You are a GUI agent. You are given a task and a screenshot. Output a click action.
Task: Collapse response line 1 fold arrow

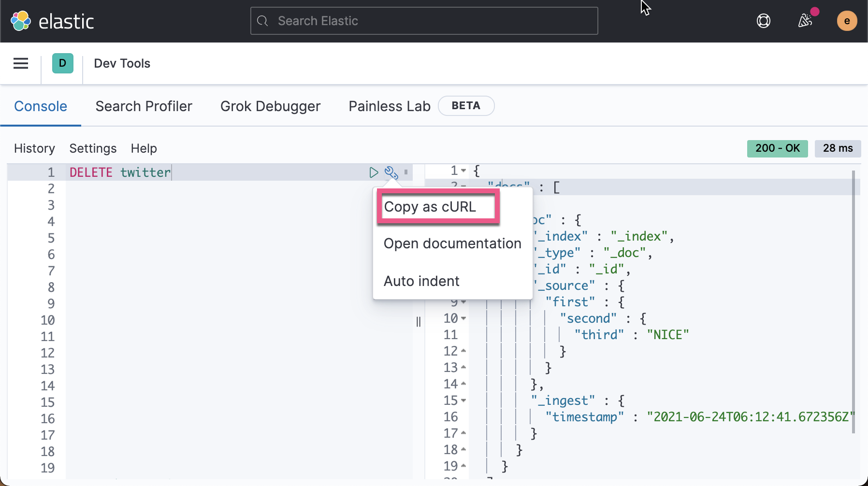[x=463, y=171]
